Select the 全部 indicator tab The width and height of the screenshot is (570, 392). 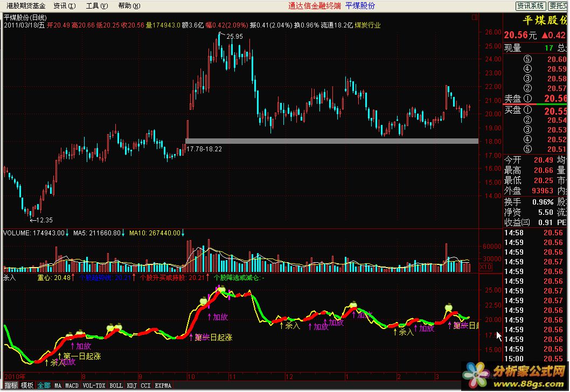pyautogui.click(x=44, y=386)
